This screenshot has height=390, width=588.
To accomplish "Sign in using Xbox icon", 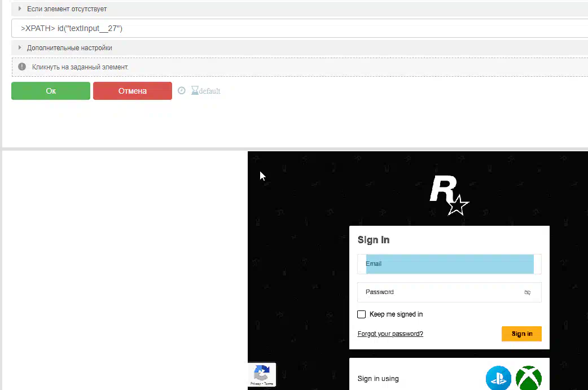I will 529,378.
